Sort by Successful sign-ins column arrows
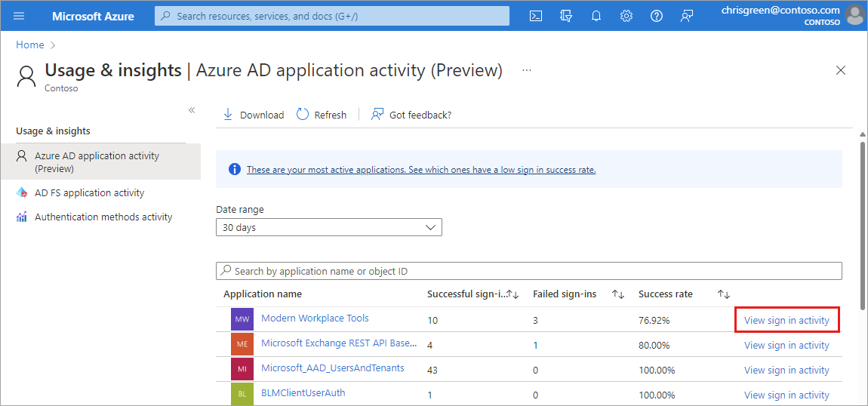The width and height of the screenshot is (868, 406). coord(512,295)
